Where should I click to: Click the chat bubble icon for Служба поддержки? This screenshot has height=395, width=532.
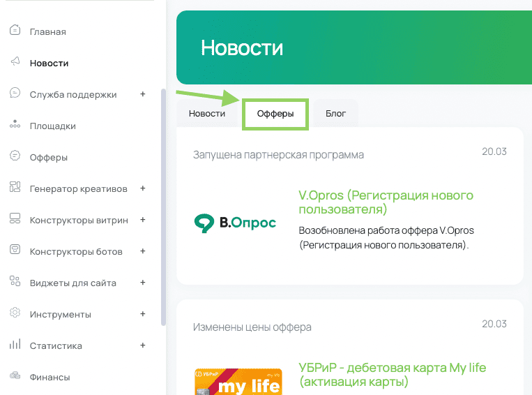15,94
